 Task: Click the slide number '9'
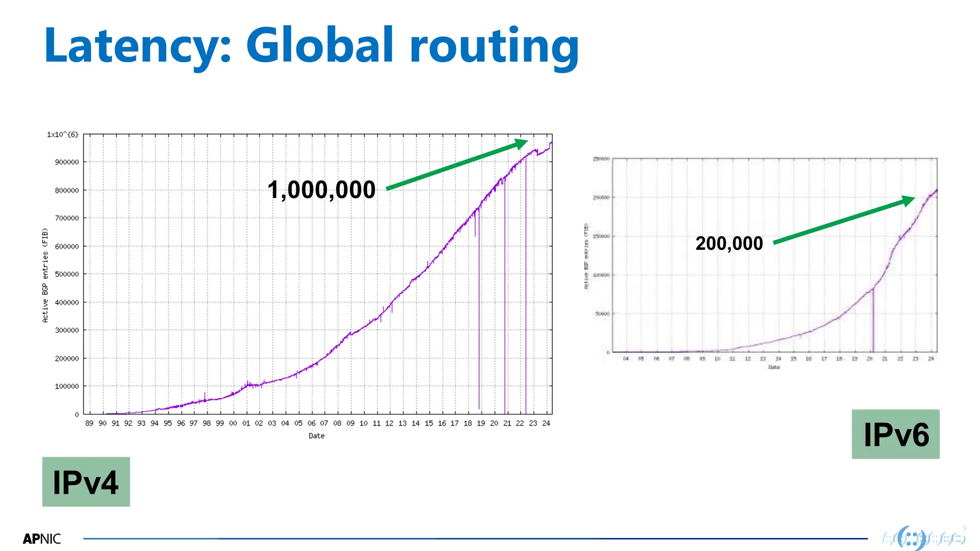[965, 528]
